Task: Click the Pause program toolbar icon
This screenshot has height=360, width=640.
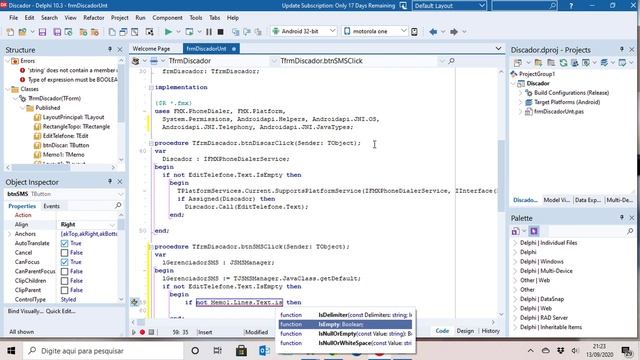Action: point(209,31)
